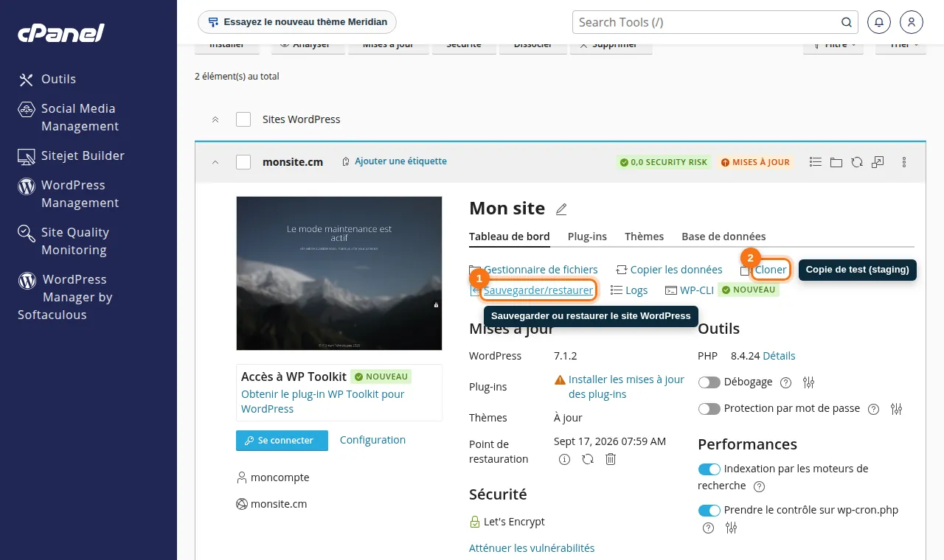Switch to the Thèmes tab

[x=644, y=237]
